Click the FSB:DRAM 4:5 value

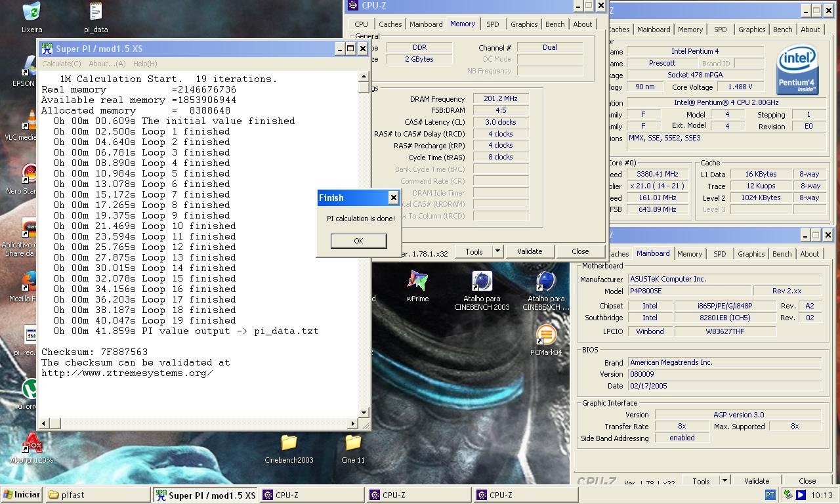[501, 111]
